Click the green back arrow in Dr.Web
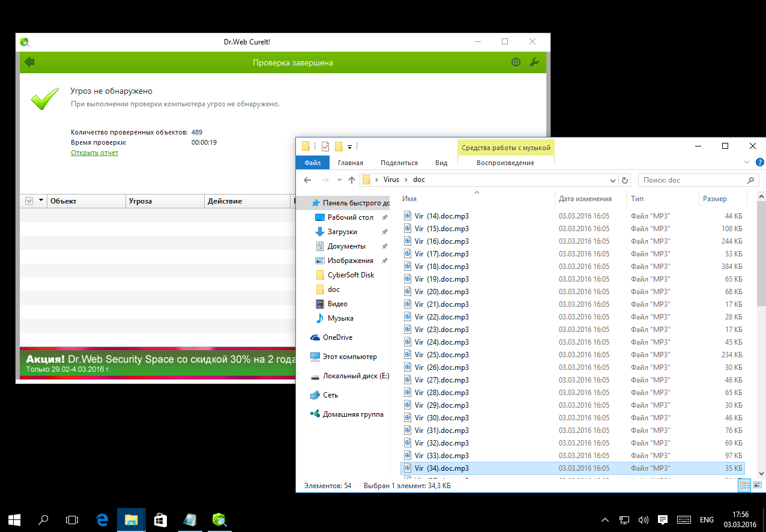The image size is (766, 532). point(29,62)
